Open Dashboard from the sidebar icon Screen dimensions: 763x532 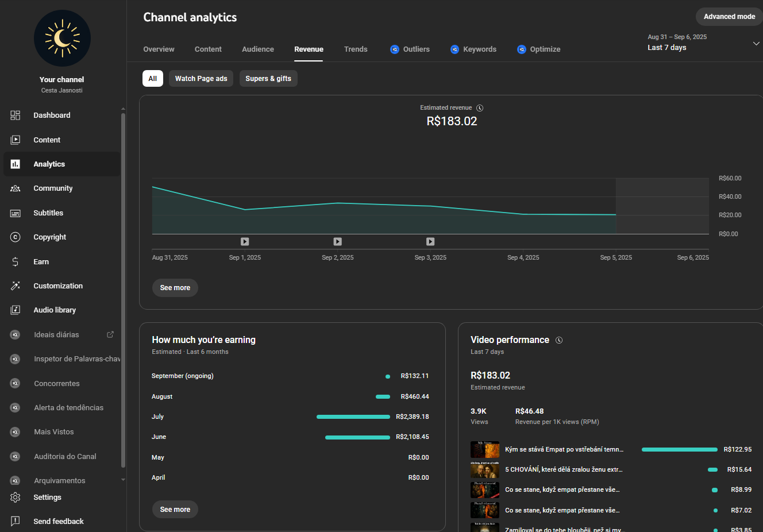16,115
